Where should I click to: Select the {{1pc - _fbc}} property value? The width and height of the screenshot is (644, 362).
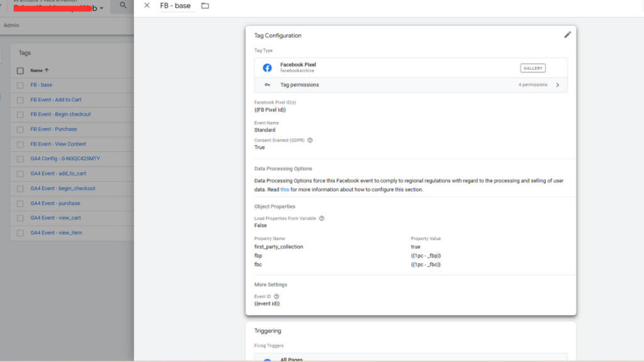click(426, 265)
